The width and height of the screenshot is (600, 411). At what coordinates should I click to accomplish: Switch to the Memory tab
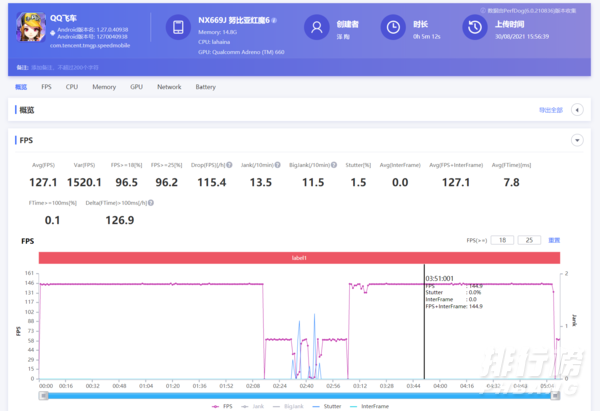click(x=104, y=87)
